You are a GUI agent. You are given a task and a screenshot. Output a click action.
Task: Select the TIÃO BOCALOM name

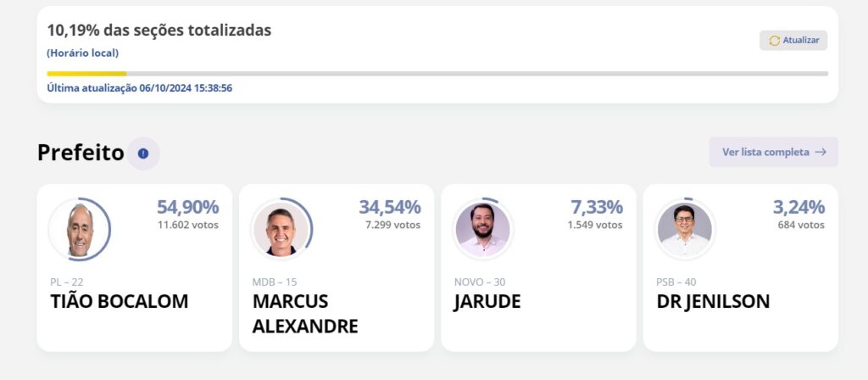(119, 301)
